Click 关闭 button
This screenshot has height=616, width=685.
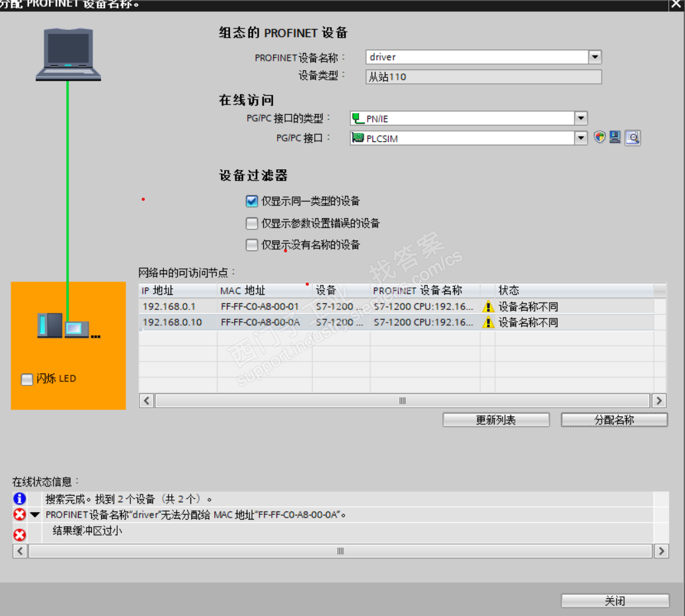pos(615,601)
